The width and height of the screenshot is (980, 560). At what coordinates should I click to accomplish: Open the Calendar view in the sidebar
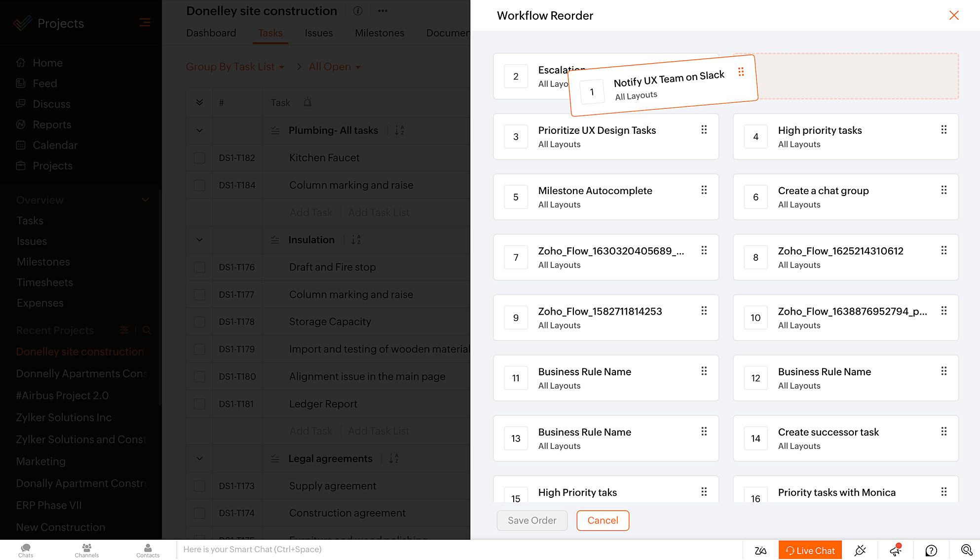tap(55, 145)
